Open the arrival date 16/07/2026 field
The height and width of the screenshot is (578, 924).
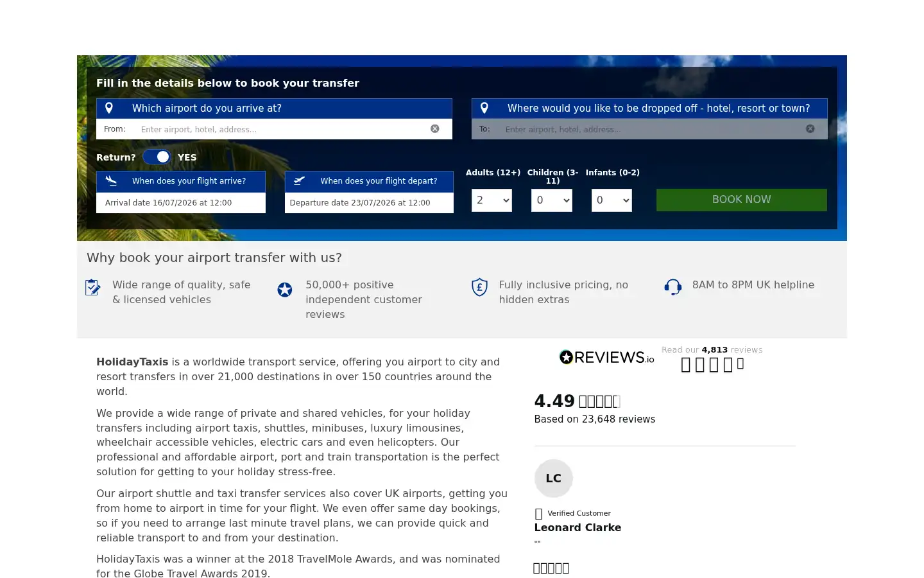pyautogui.click(x=181, y=202)
